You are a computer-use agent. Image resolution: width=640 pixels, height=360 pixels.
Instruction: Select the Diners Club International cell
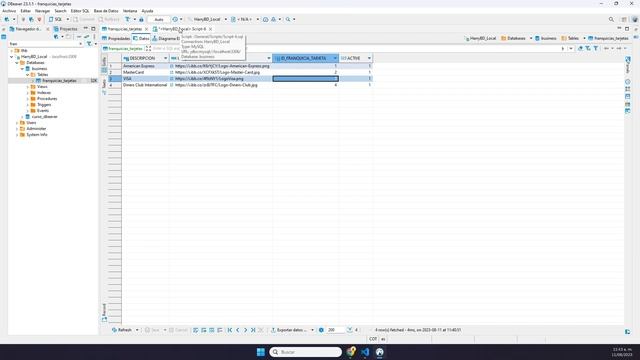(145, 85)
